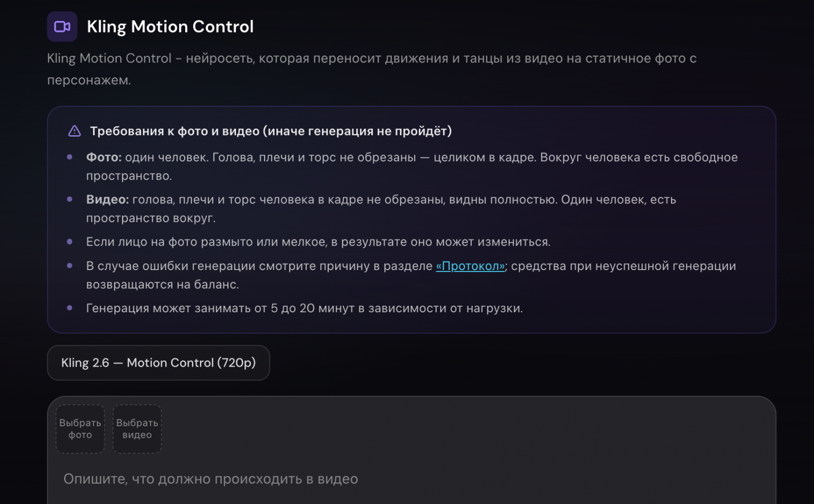Select the dashed Выбрать видео upload tile
The image size is (814, 504).
point(137,428)
